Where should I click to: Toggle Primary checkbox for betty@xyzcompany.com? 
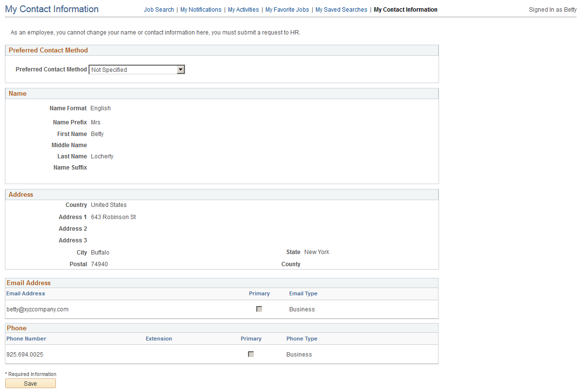(x=259, y=309)
